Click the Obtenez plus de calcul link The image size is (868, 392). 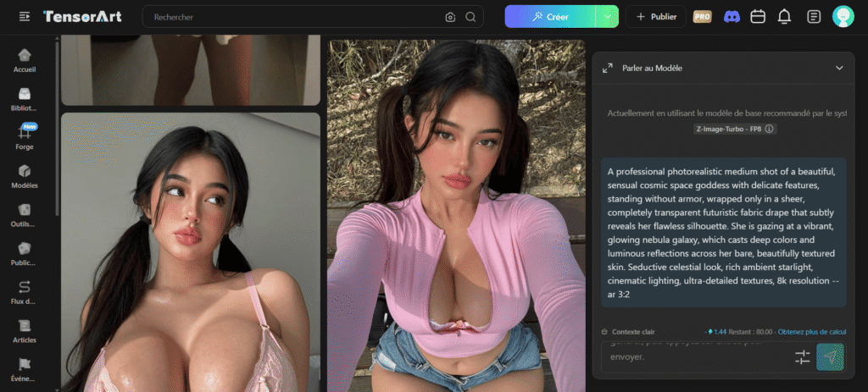point(812,332)
